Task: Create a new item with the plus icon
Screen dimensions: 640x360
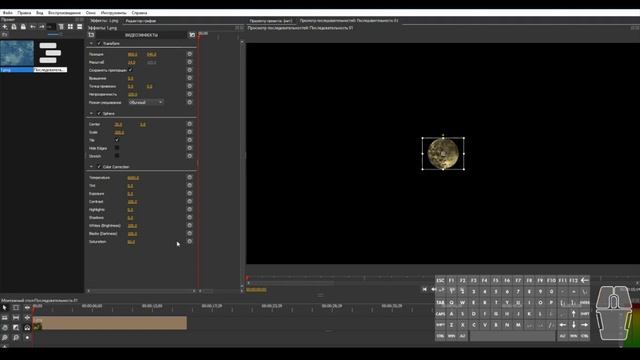Action: point(5,27)
